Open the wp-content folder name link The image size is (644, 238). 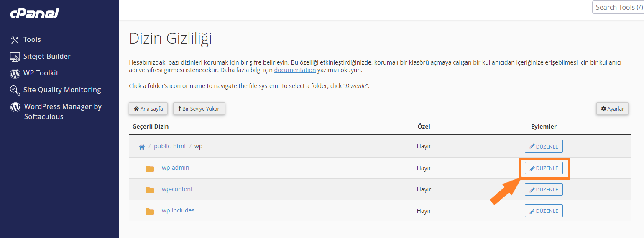point(177,189)
